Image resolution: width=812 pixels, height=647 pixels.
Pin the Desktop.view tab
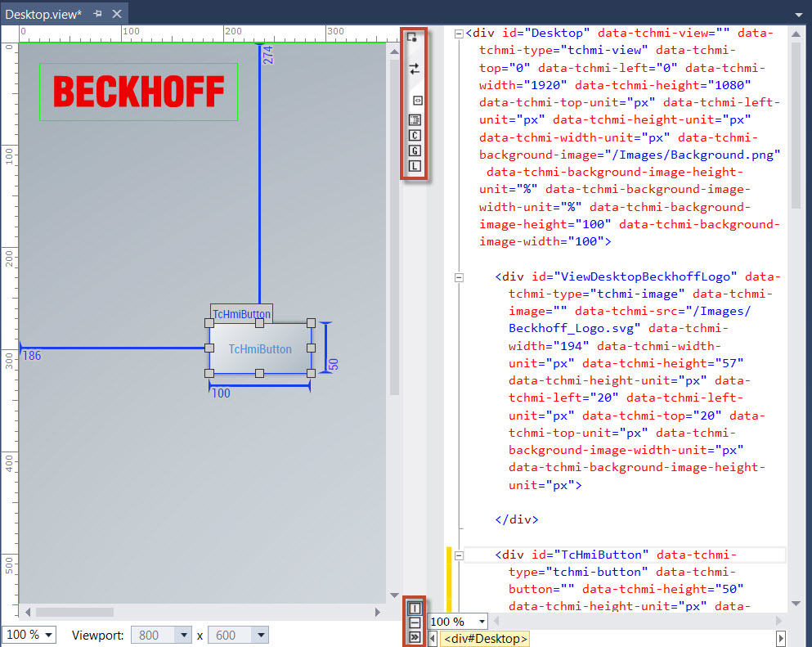tap(97, 14)
